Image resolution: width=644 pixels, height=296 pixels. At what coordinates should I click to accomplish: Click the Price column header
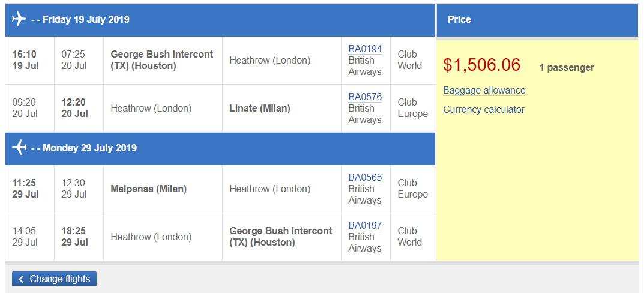(x=459, y=19)
